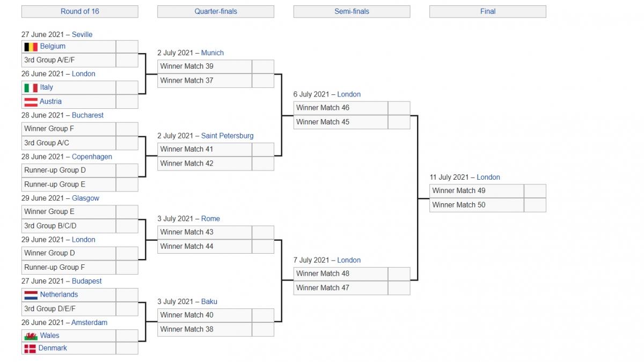Open the Final header link
This screenshot has width=644, height=362.
[488, 11]
